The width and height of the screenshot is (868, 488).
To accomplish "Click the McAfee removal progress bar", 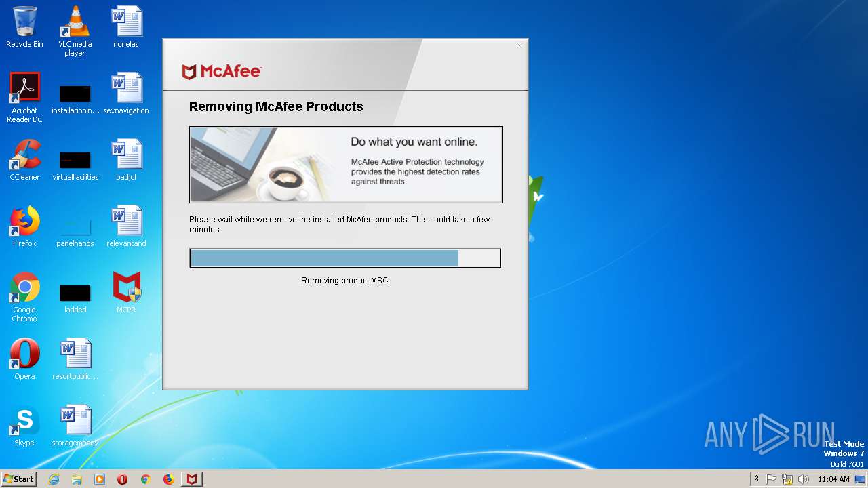I will click(345, 258).
